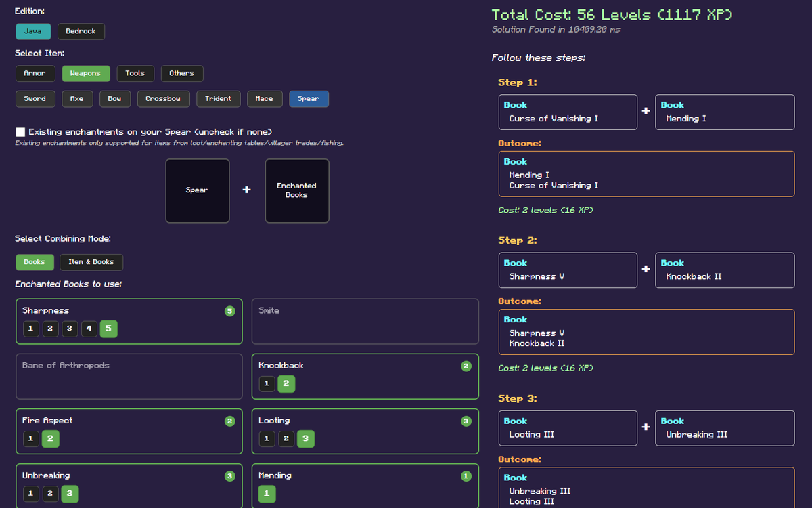Set Sharpness to level 3
Viewport: 812px width, 508px height.
70,329
